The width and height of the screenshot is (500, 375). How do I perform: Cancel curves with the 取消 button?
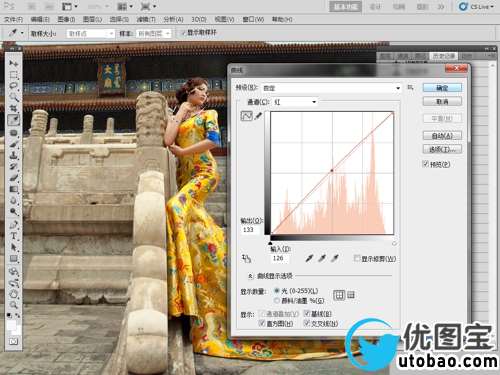442,101
